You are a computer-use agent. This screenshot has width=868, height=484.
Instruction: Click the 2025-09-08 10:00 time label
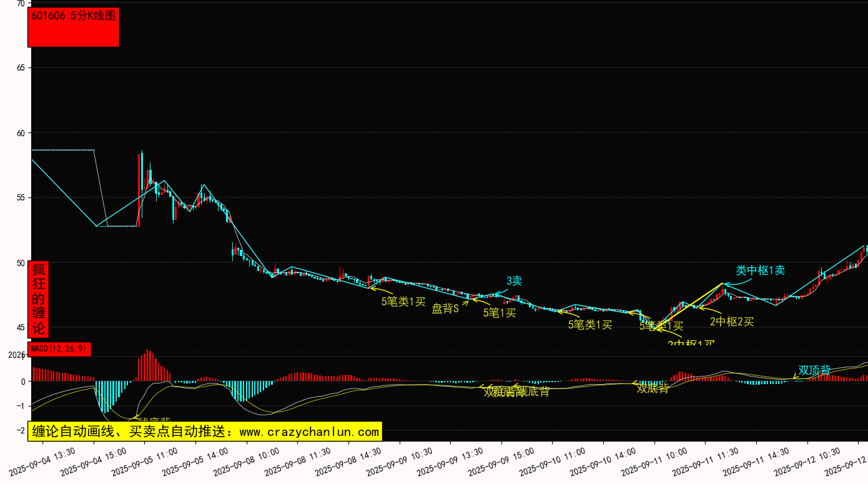[x=247, y=461]
